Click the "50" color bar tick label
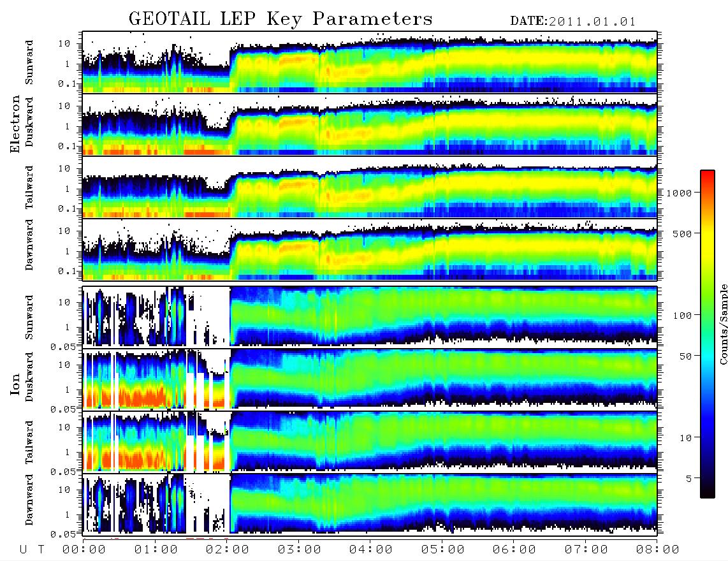Viewport: 728px width, 561px height. pos(686,356)
